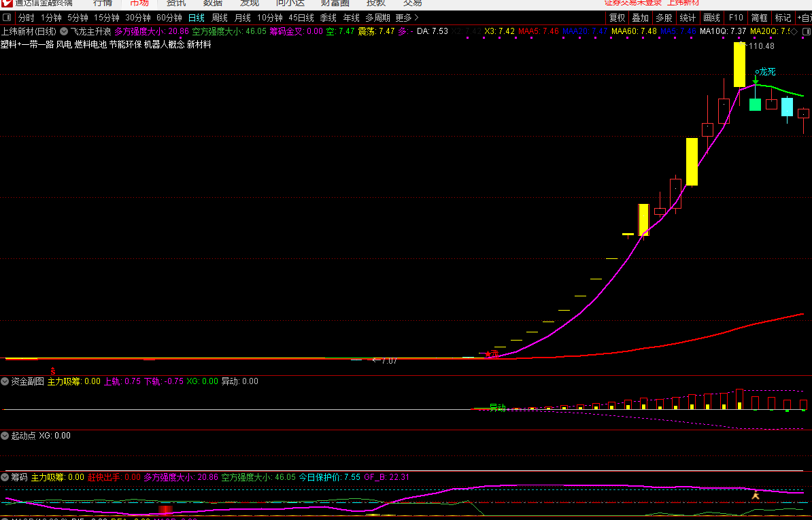The width and height of the screenshot is (812, 520).
Task: Select the 30分钟 period
Action: (x=138, y=18)
